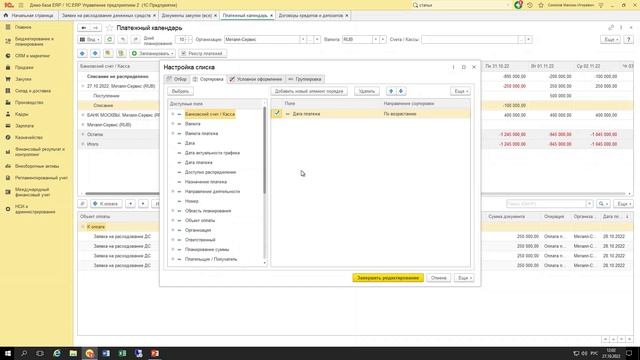Expand Валюта платежа field in available fields
Viewport: 640px width, 360px height.
pyautogui.click(x=173, y=133)
